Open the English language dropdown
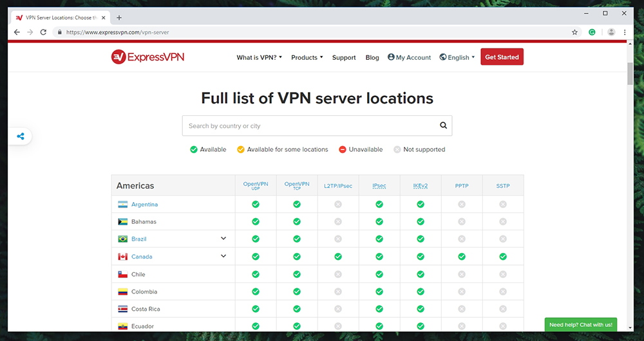 (x=457, y=57)
